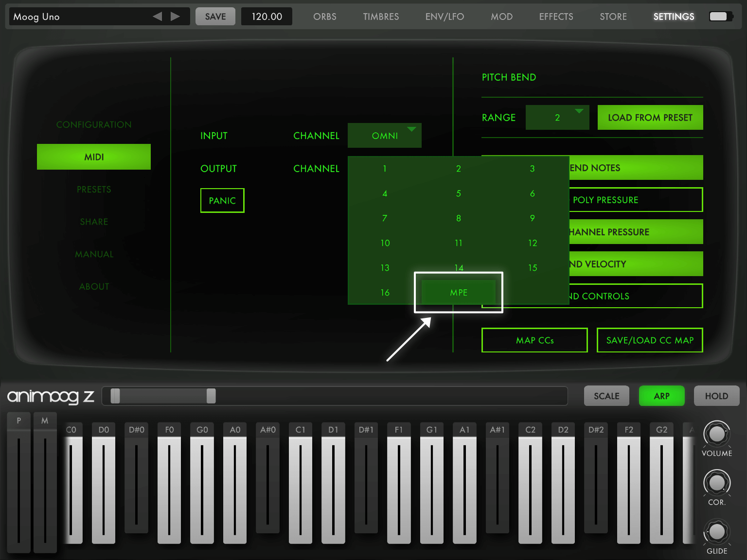Adjust the COR. knob

(x=717, y=483)
